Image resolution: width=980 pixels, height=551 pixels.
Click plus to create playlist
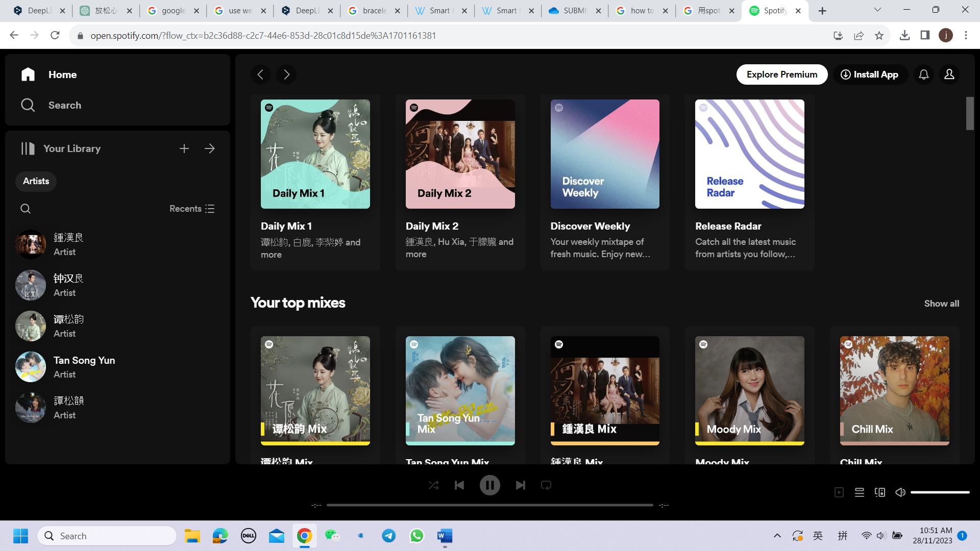[x=184, y=148]
